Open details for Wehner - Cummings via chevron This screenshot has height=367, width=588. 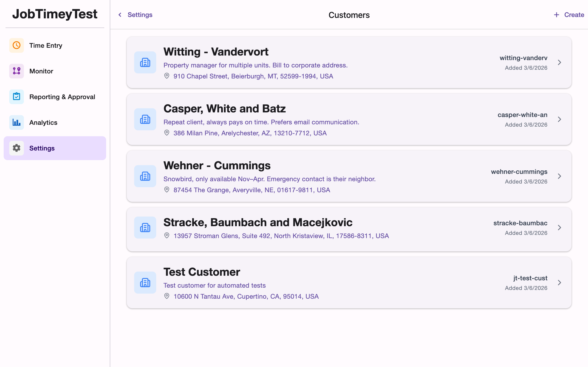click(x=560, y=176)
